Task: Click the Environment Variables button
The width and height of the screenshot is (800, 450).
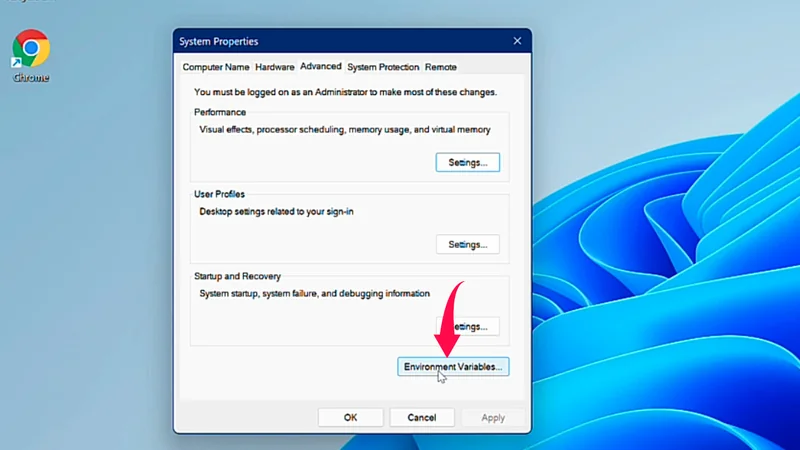Action: (x=453, y=367)
